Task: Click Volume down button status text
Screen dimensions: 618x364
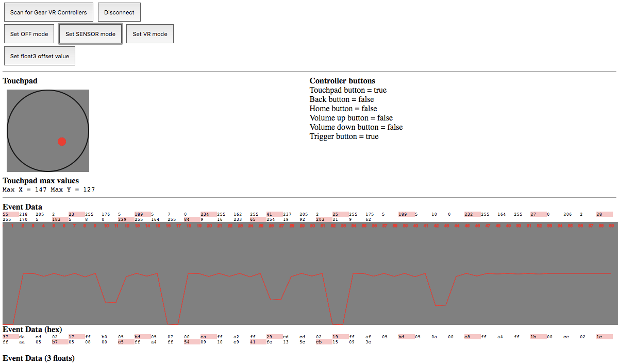Action: pos(356,127)
